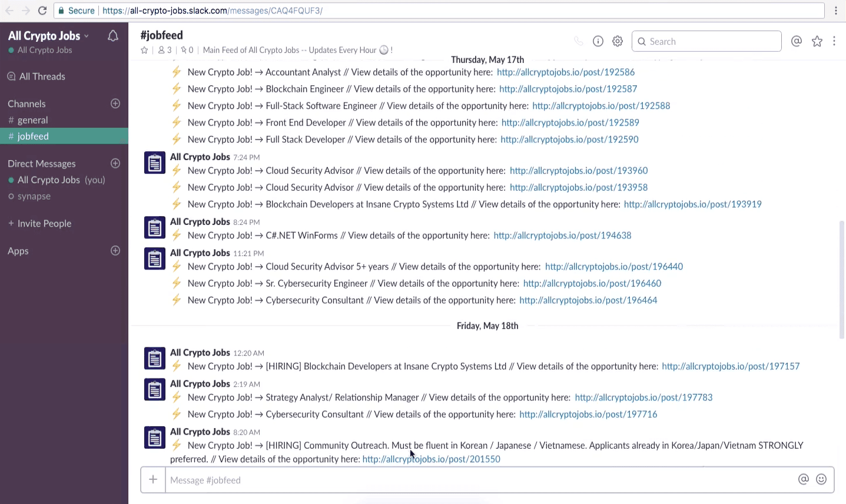
Task: Open Sr. Cybersecurity Engineer post 196460 link
Action: 592,283
